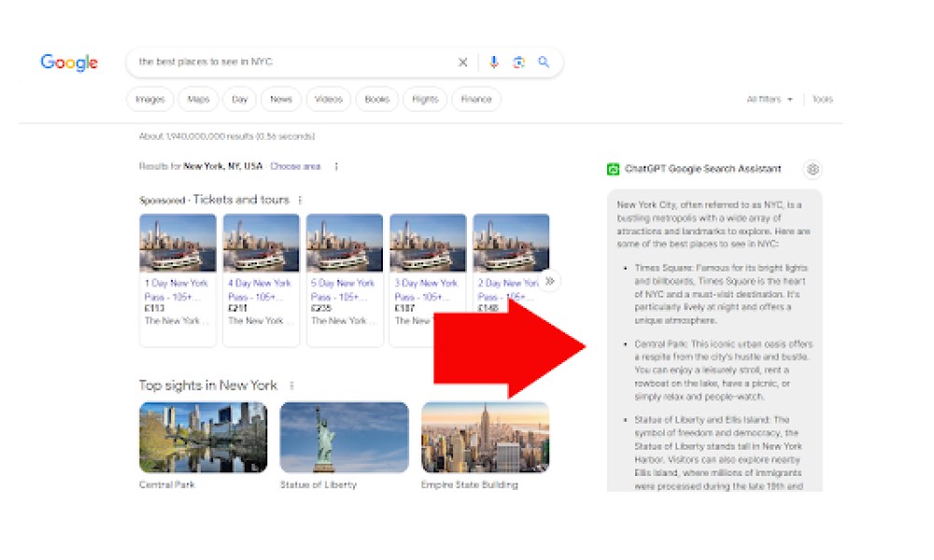934x560 pixels.
Task: Click the Central Park bullet in assistant panel
Action: 723,371
